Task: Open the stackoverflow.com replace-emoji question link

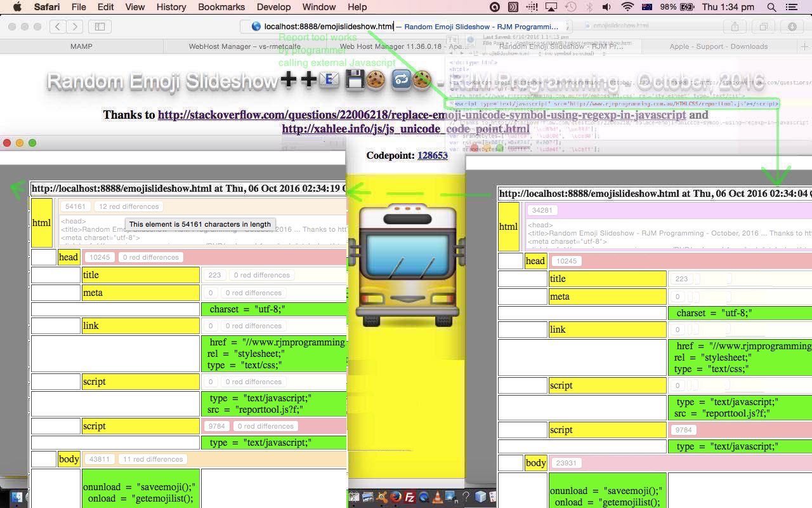Action: coord(422,115)
